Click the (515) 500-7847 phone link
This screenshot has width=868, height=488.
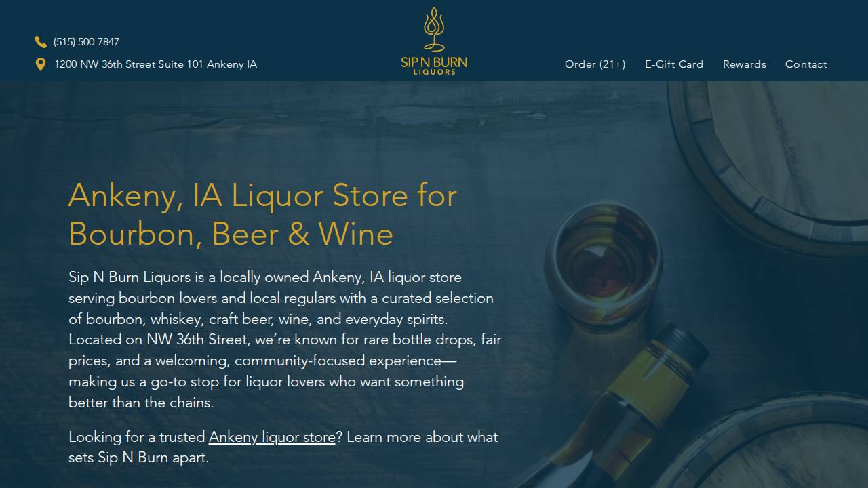86,41
